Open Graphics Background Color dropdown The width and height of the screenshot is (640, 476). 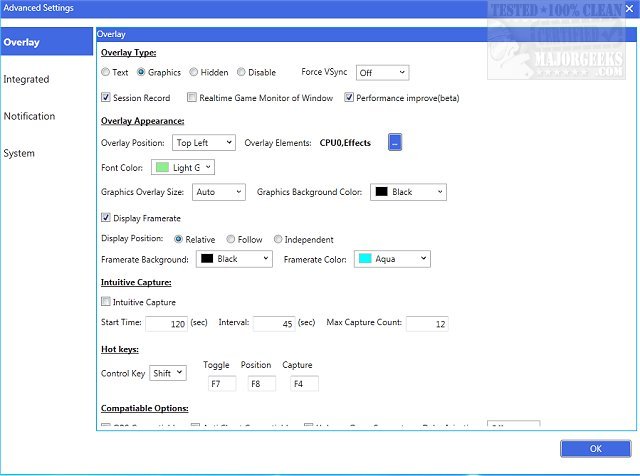click(408, 192)
